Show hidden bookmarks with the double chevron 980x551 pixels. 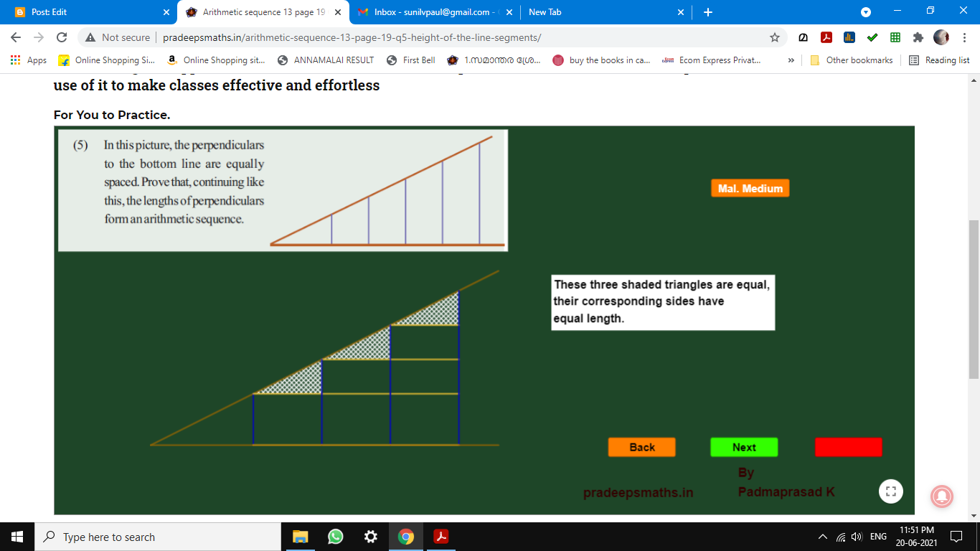pyautogui.click(x=791, y=60)
